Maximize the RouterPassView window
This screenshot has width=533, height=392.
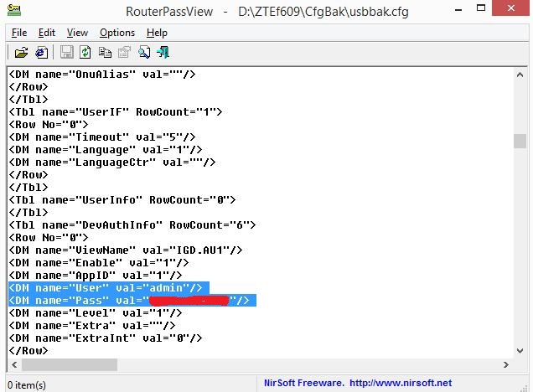pyautogui.click(x=481, y=8)
